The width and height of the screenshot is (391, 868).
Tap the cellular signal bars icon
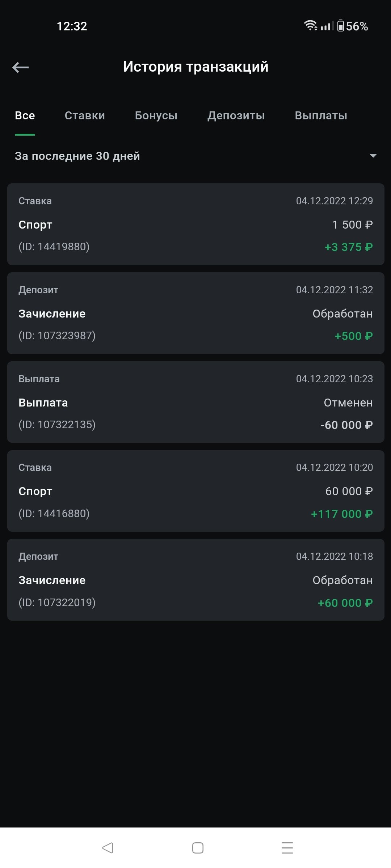[x=327, y=26]
